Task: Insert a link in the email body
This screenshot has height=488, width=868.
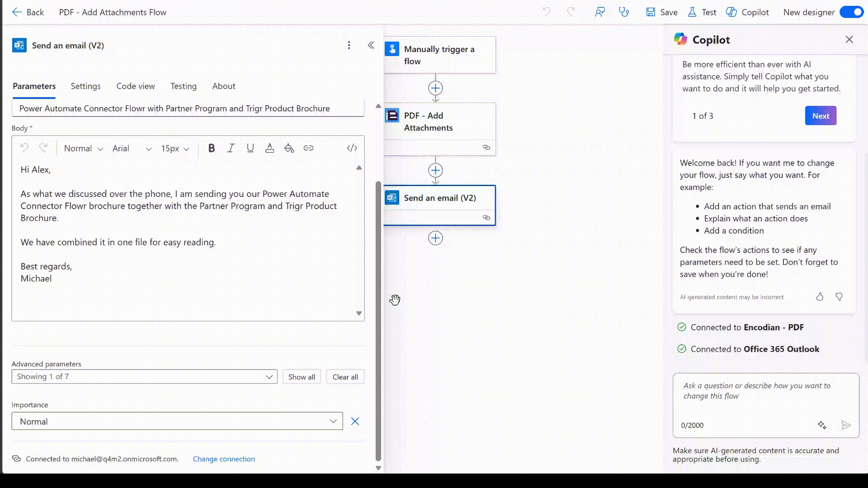Action: pos(309,148)
